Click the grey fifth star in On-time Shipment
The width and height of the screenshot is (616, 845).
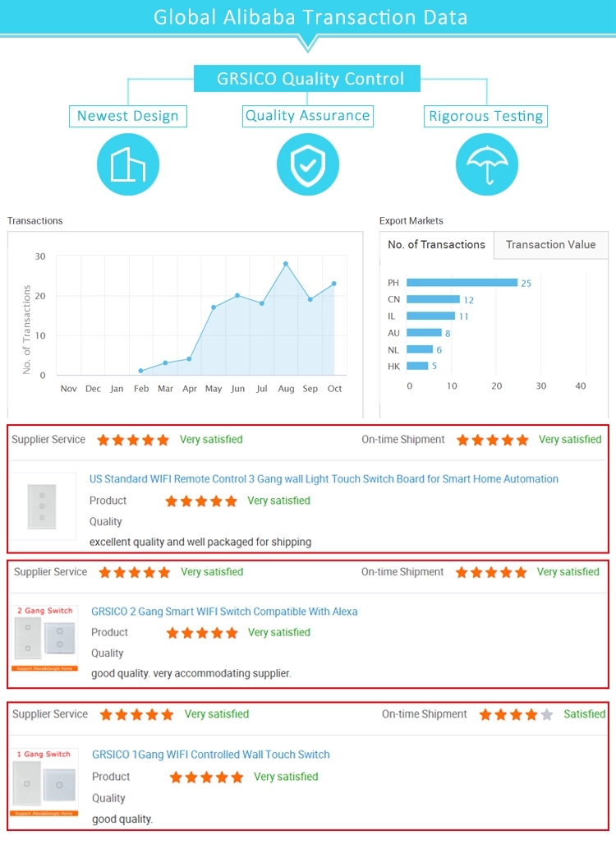coord(547,714)
